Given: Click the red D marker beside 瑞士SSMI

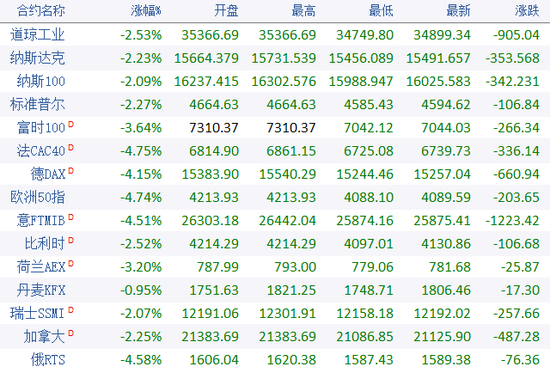Looking at the screenshot, I should click(x=71, y=310).
